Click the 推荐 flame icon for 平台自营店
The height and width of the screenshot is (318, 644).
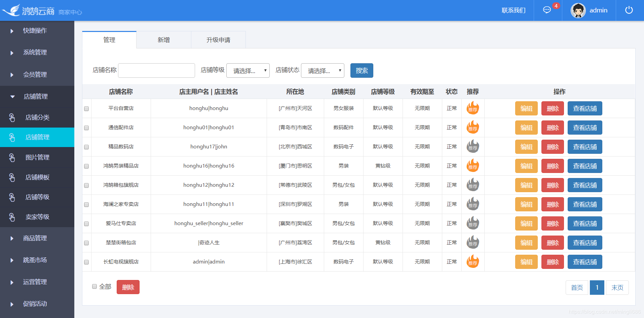pos(473,108)
